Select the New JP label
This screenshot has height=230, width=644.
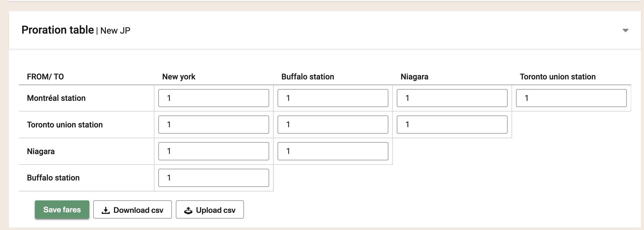tap(115, 31)
